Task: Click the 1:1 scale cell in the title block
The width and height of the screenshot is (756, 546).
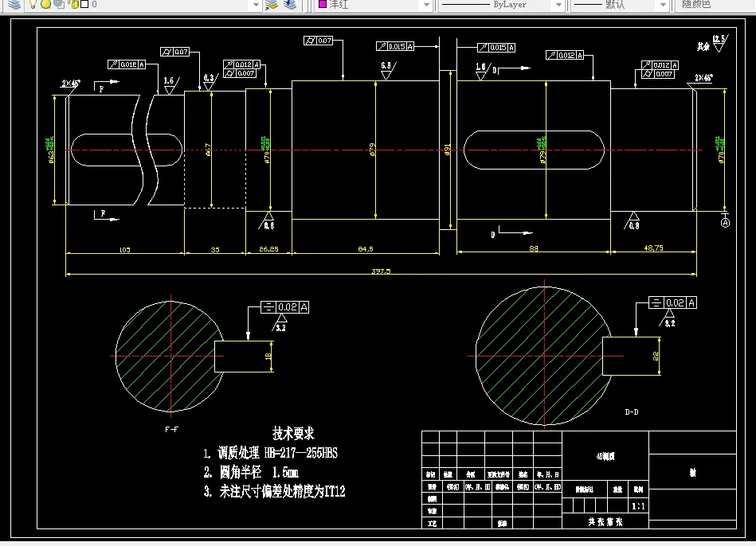Action: coord(638,506)
